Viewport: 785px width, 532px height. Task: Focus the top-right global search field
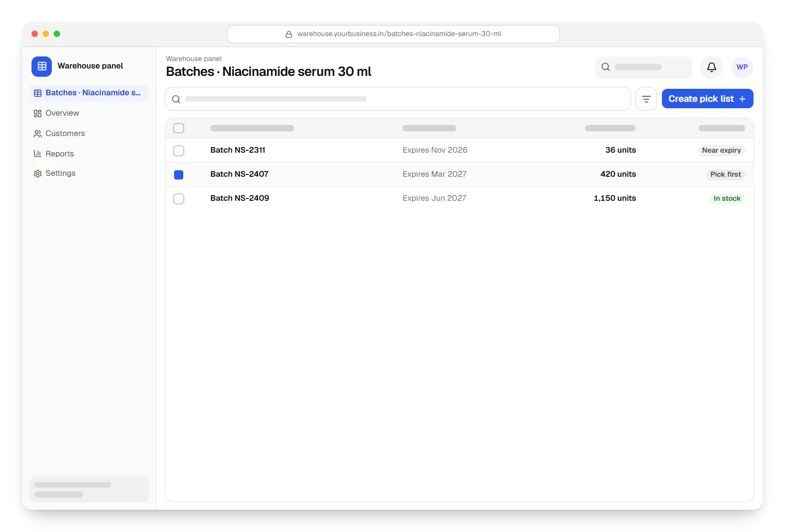643,68
